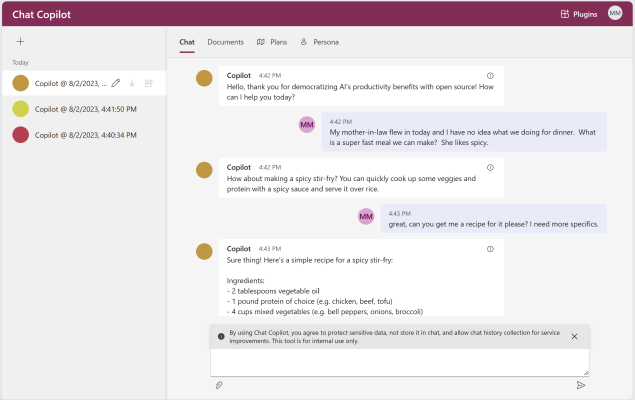Start a new chat with plus icon
The height and width of the screenshot is (400, 635).
click(x=20, y=41)
